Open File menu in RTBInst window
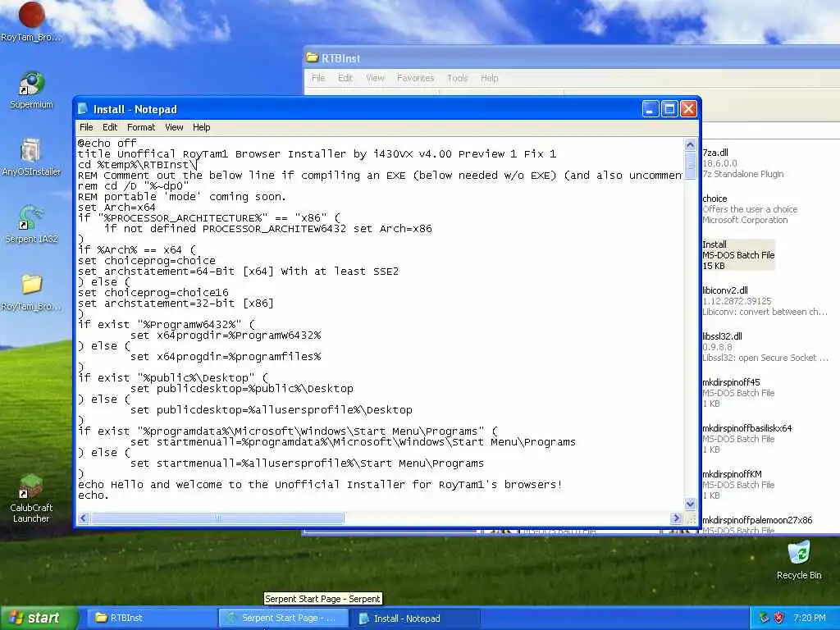The image size is (840, 630). 318,78
